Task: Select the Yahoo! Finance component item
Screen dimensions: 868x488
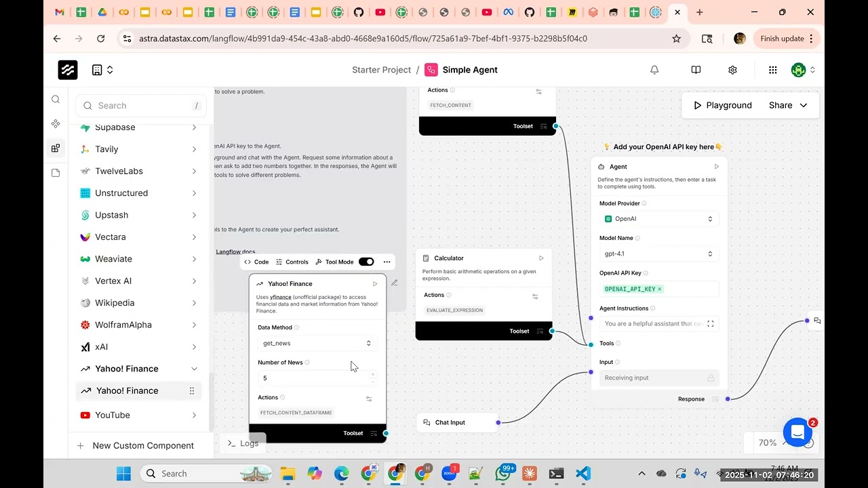Action: (x=138, y=391)
